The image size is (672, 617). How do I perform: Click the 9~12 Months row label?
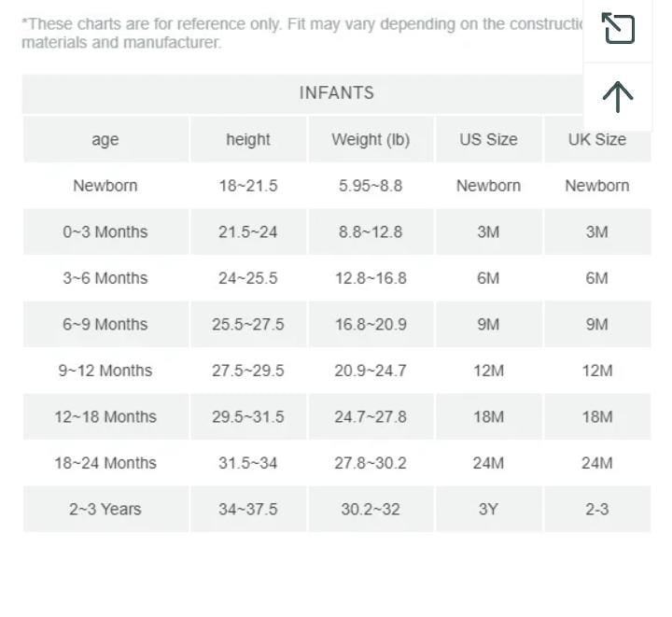point(105,371)
